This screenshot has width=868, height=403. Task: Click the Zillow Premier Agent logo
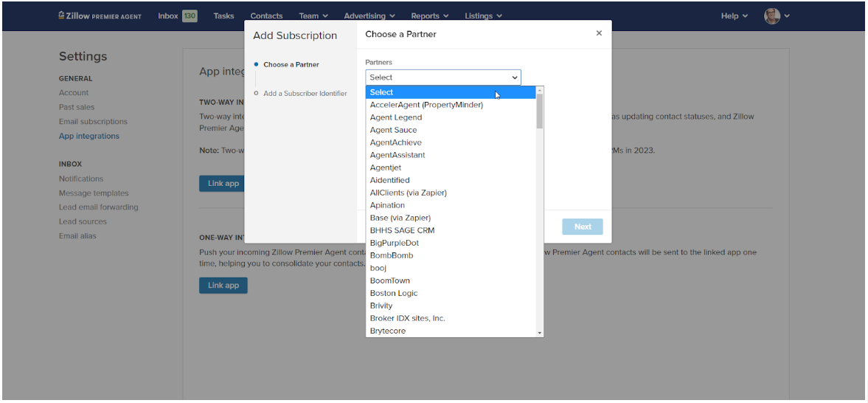point(100,15)
